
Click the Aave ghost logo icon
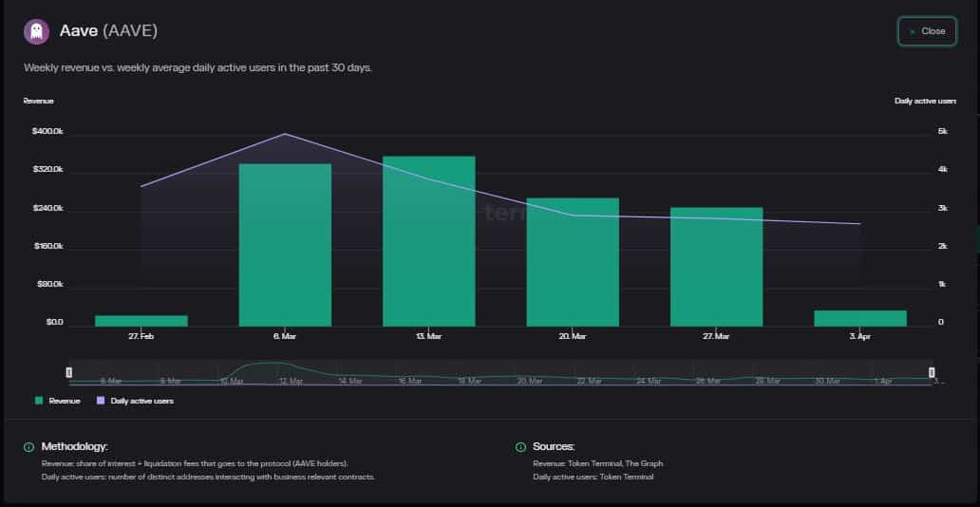tap(37, 31)
